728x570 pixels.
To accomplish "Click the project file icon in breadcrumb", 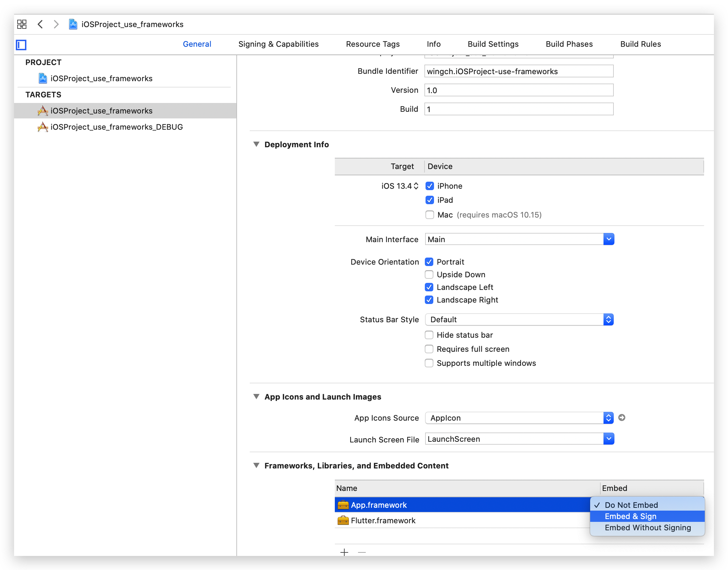I will coord(73,24).
